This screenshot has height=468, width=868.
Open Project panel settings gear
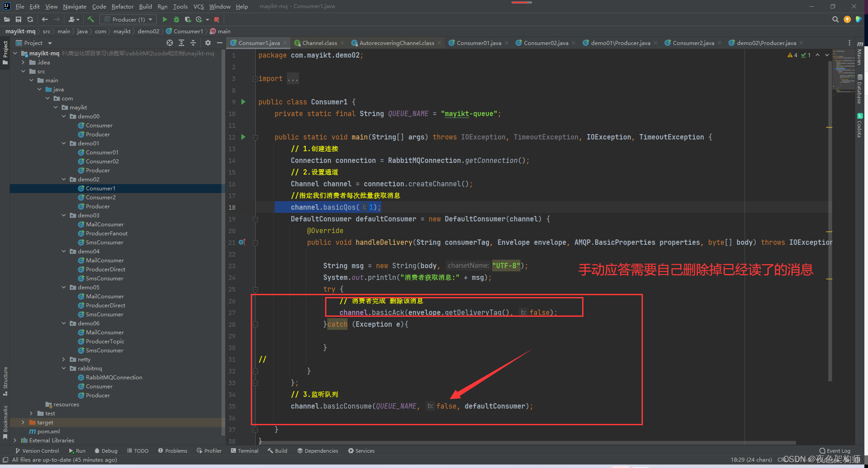click(x=208, y=43)
